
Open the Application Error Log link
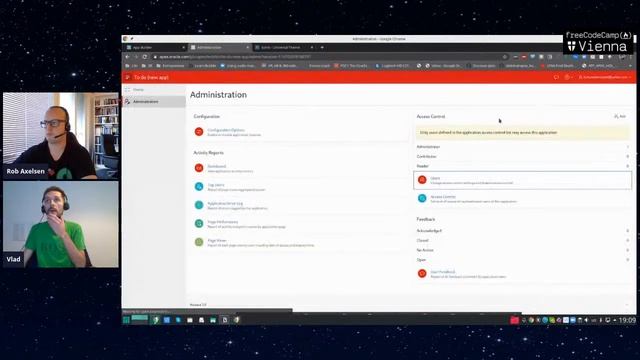[x=225, y=203]
